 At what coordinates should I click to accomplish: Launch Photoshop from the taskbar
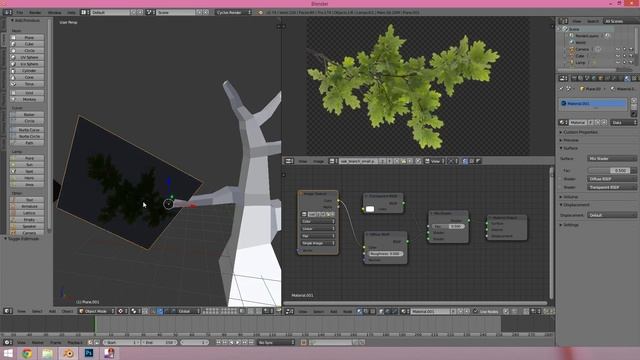point(89,353)
